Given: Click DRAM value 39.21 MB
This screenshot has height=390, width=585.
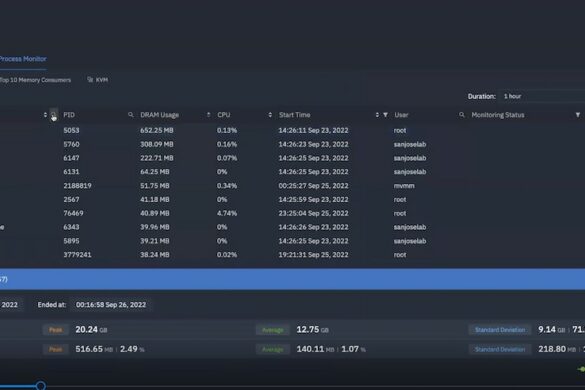Looking at the screenshot, I should point(155,241).
